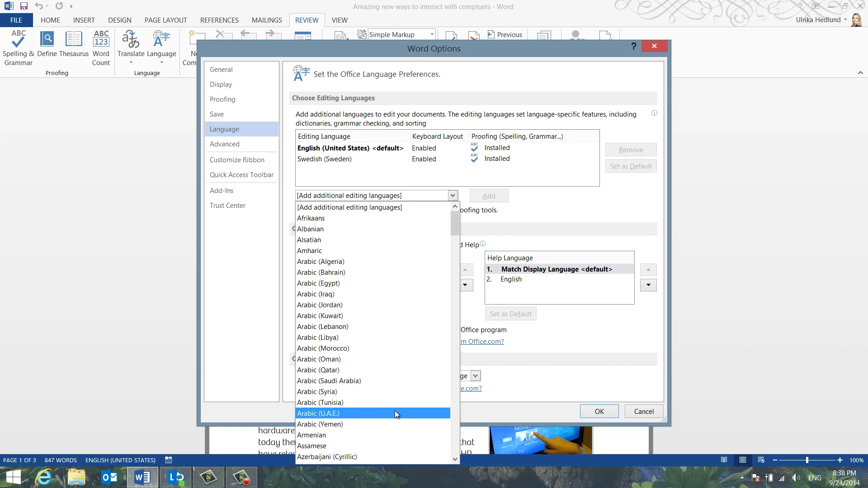The image size is (868, 488).
Task: Switch to the REFERENCES ribbon tab
Action: 219,20
